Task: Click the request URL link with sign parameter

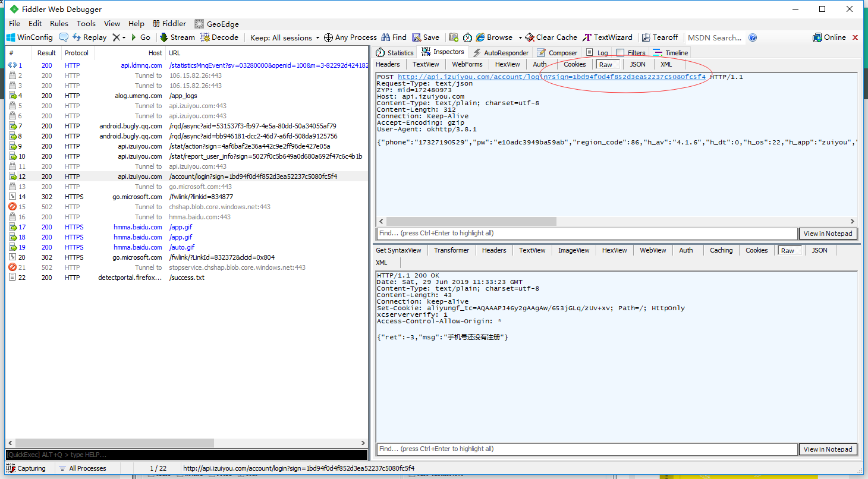Action: tap(552, 77)
